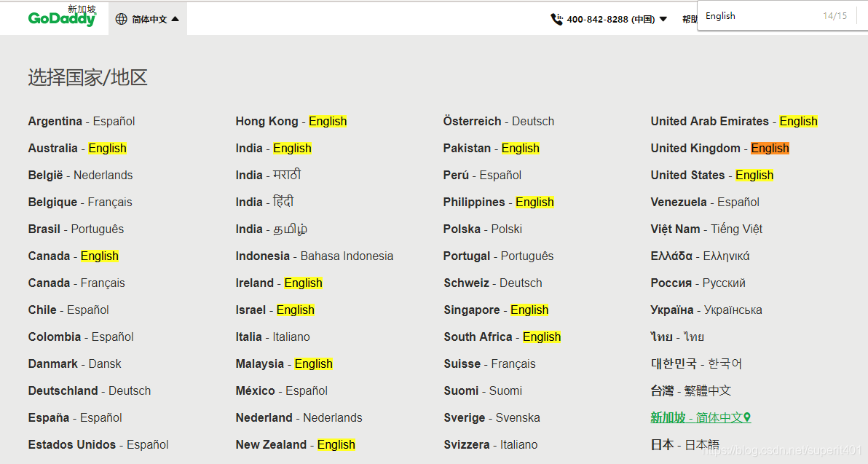Pick Malaysia - English

click(x=284, y=363)
